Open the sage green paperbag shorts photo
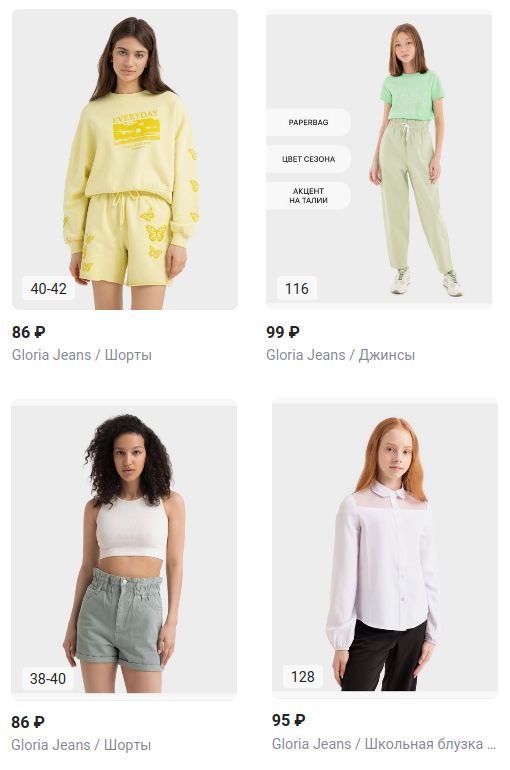This screenshot has width=510, height=770. (124, 550)
